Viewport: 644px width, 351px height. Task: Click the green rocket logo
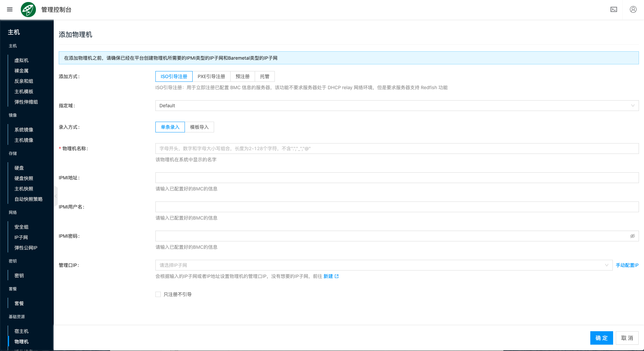[28, 9]
